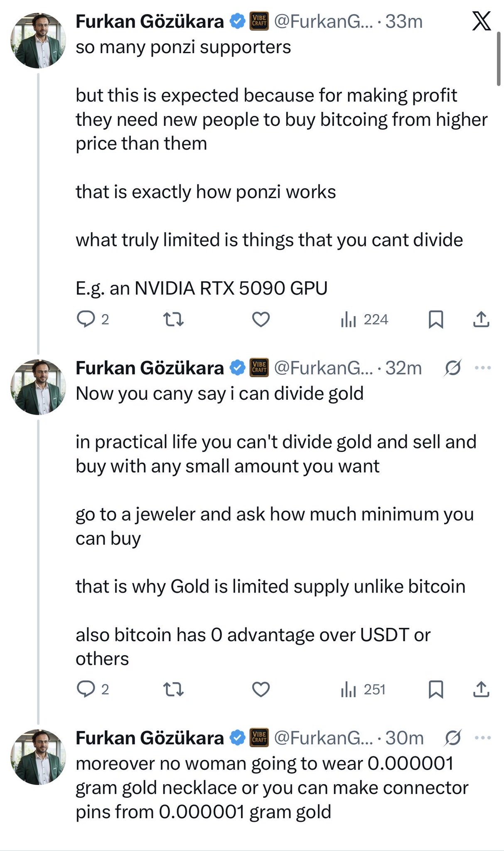Click Grok icon on the 30m tweet
Image resolution: width=504 pixels, height=851 pixels.
coord(452,738)
